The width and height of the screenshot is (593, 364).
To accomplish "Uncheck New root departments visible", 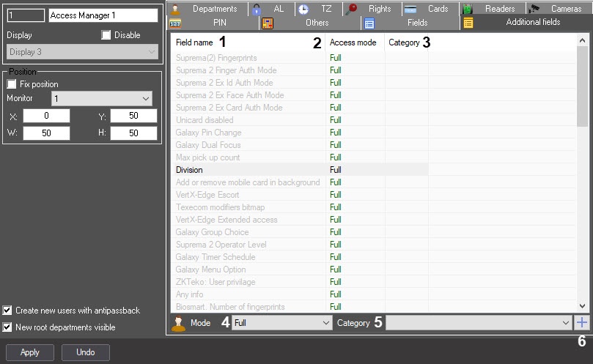I will 7,327.
